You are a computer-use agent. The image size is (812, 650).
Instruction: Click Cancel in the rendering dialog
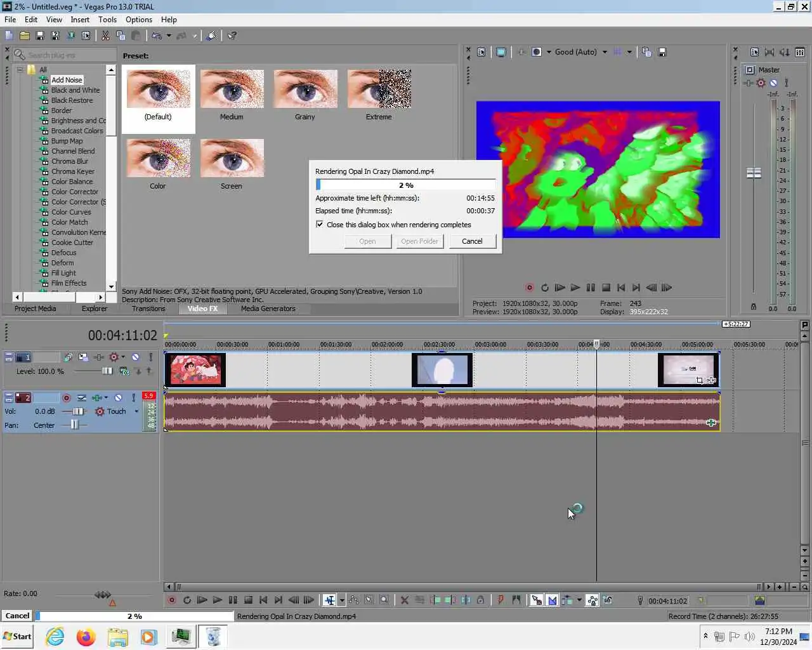[472, 241]
